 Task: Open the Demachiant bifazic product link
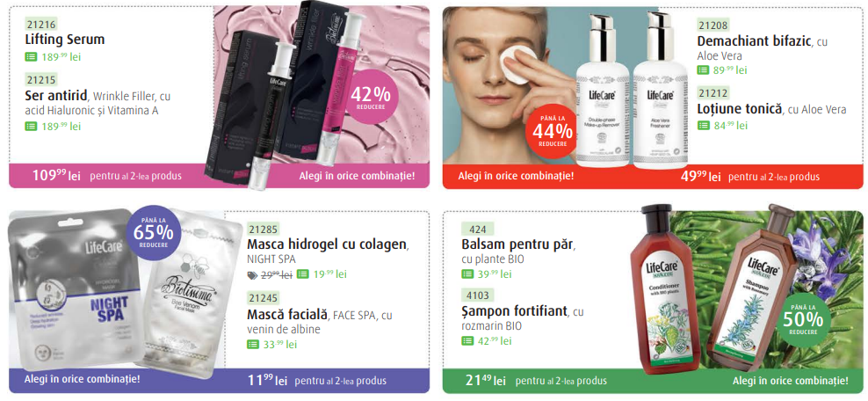754,41
